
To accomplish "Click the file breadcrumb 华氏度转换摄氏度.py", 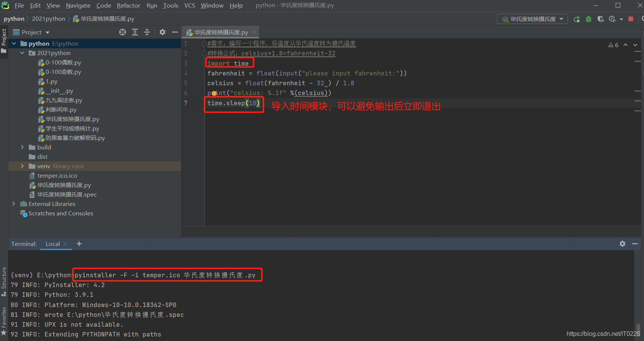I will tap(104, 18).
